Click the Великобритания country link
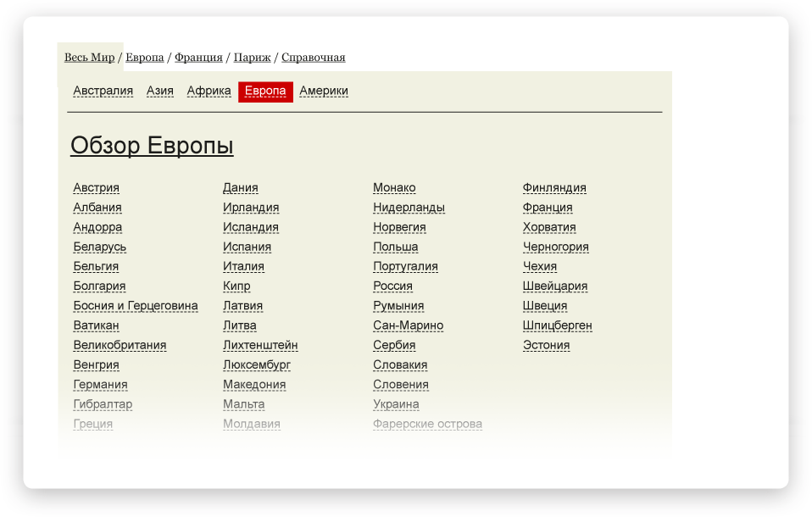Viewport: 812px width, 517px height. [120, 346]
